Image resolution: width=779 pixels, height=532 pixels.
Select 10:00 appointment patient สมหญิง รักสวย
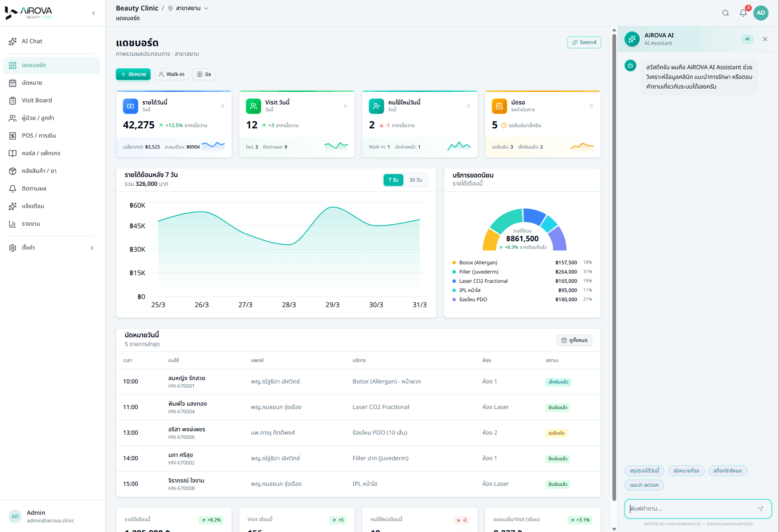pyautogui.click(x=186, y=378)
